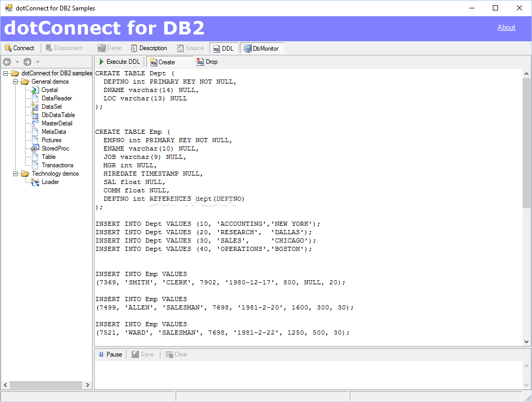
Task: Click the dotConnect window title icon
Action: 9,8
